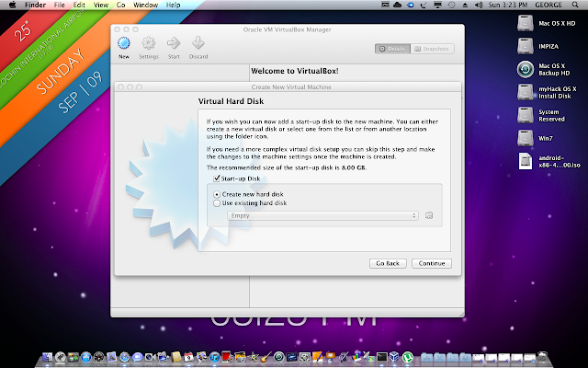588x368 pixels.
Task: Open the File menu
Action: coord(59,5)
